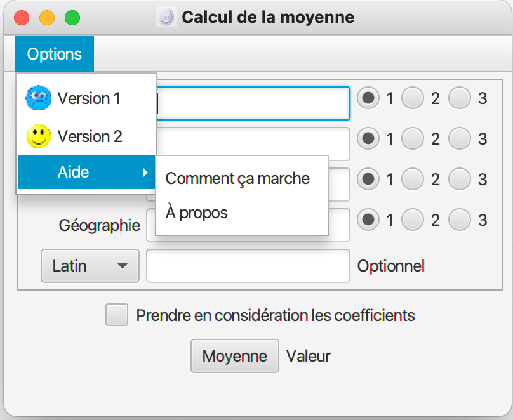Image resolution: width=513 pixels, height=420 pixels.
Task: Expand the Aide submenu arrow
Action: (145, 172)
